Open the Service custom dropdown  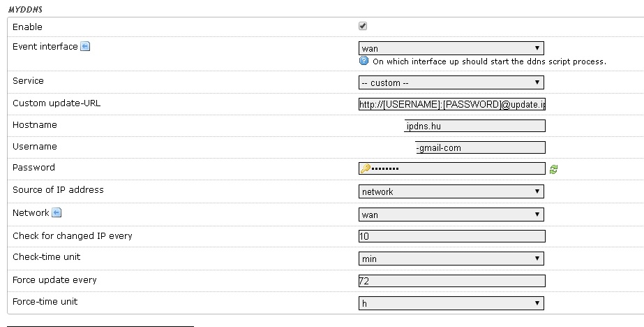click(x=451, y=82)
